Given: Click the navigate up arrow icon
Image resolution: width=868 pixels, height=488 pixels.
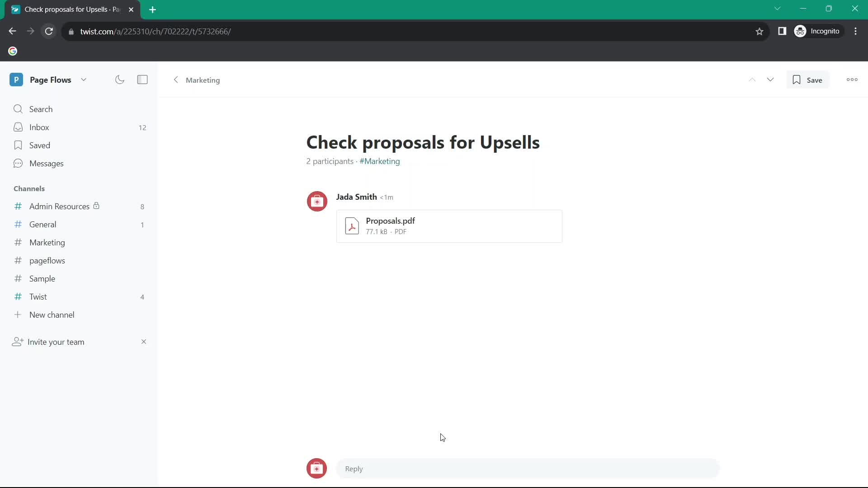Looking at the screenshot, I should click(752, 79).
